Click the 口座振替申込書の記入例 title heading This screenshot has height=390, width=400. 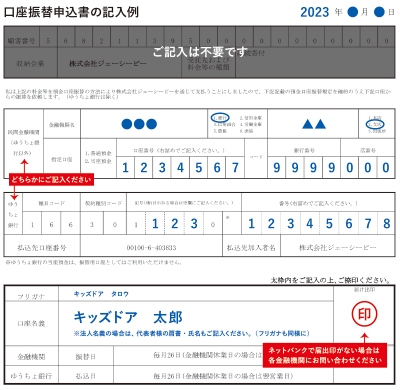point(71,12)
